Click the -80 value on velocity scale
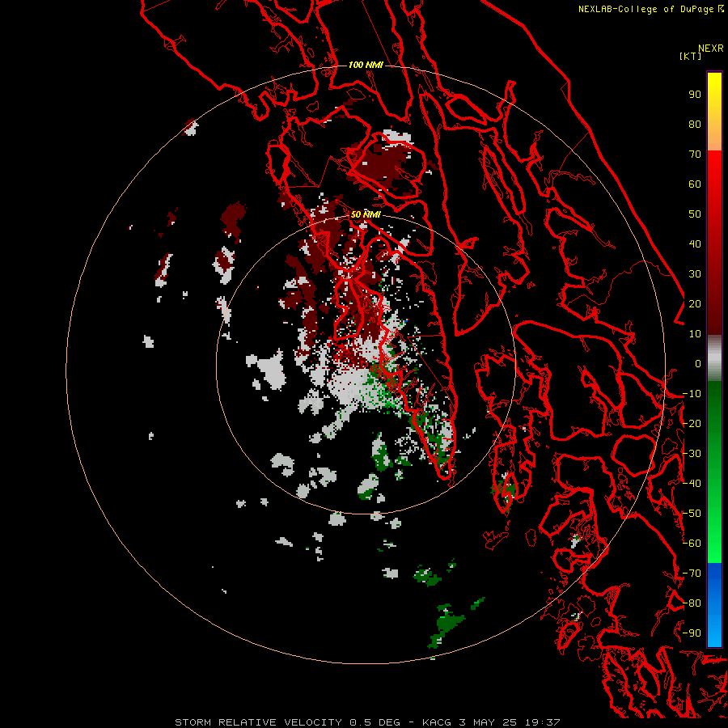The height and width of the screenshot is (728, 728). click(692, 603)
